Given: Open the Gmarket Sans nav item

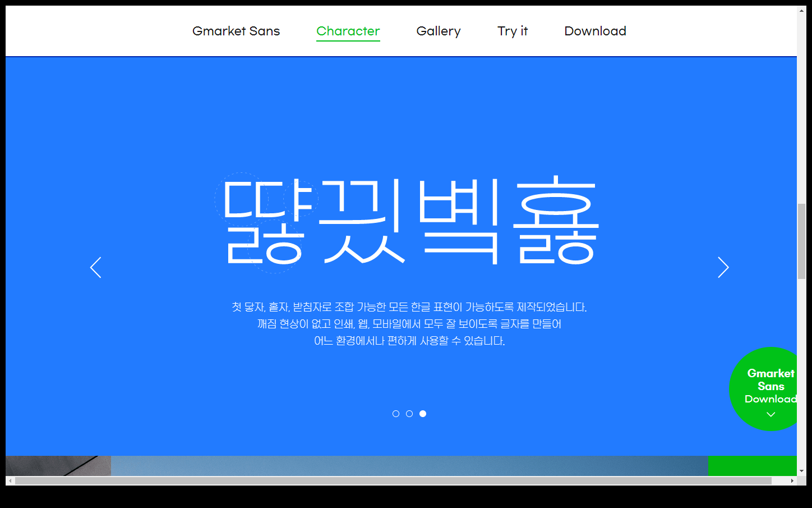Looking at the screenshot, I should coord(236,31).
